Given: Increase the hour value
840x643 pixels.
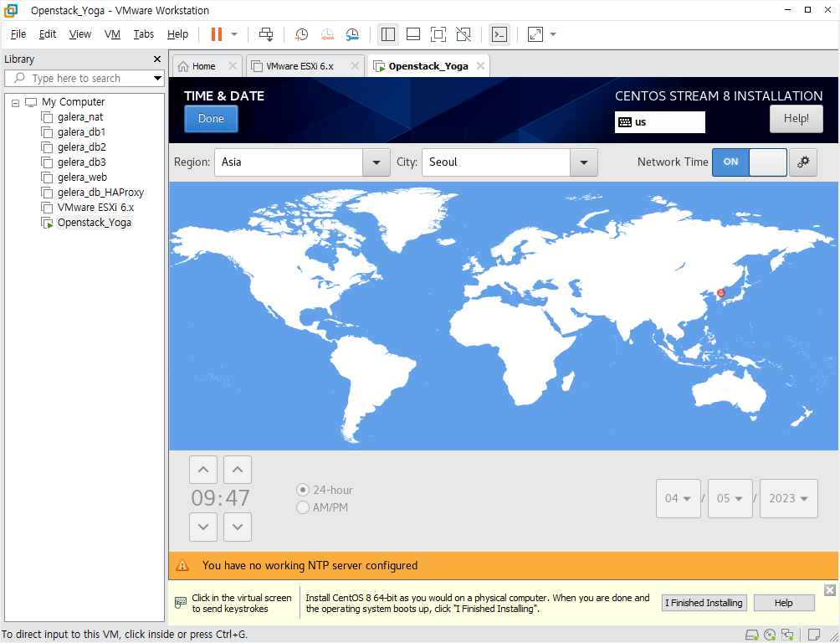Looking at the screenshot, I should 203,469.
